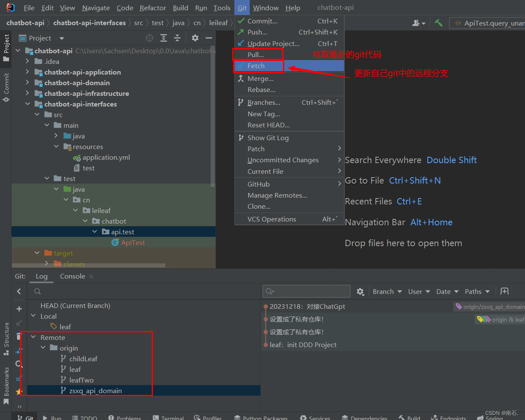Click Expand All icon in Project toolbar
This screenshot has height=420, width=525.
point(164,38)
